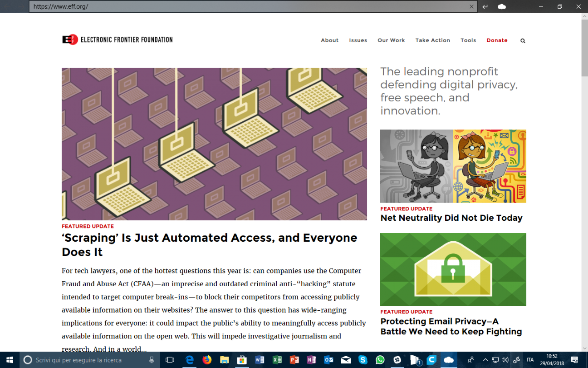Viewport: 588px width, 368px height.
Task: Open Microsoft Store from the taskbar
Action: [242, 360]
